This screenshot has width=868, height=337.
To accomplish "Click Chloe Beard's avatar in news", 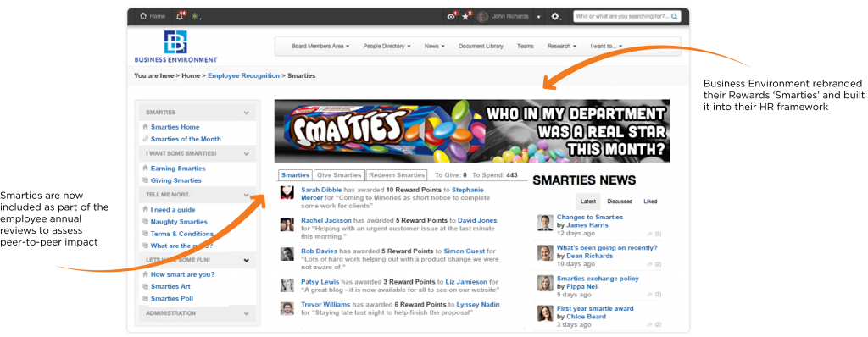I will (545, 313).
